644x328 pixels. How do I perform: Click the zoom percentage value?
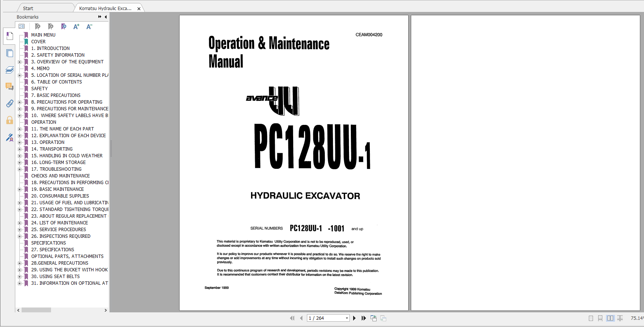tap(637, 318)
